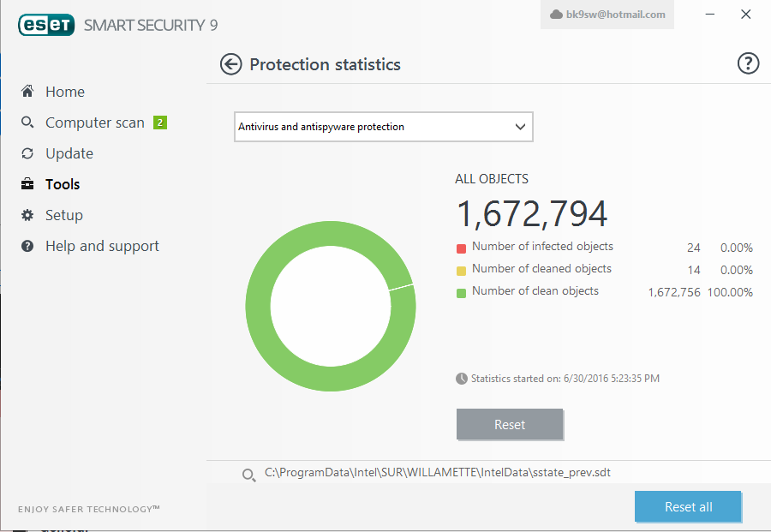Screen dimensions: 771x532
Task: Click the 100.00% percentage value
Action: pos(730,292)
